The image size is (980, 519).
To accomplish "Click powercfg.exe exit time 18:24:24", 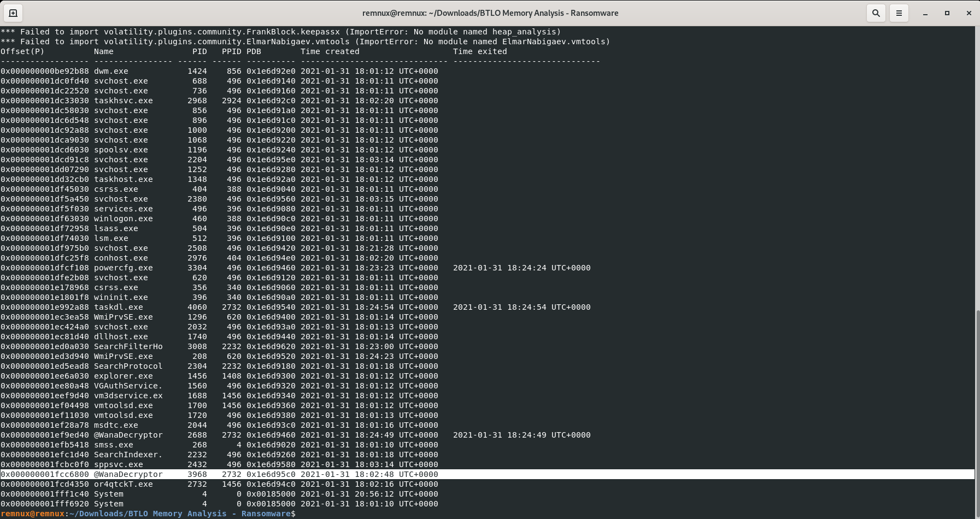I will [x=522, y=268].
